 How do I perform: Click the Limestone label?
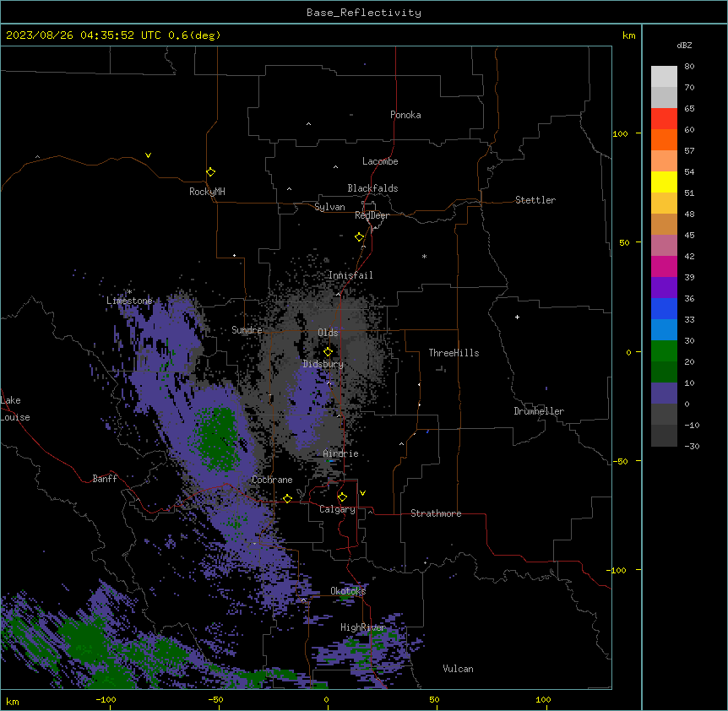(129, 301)
